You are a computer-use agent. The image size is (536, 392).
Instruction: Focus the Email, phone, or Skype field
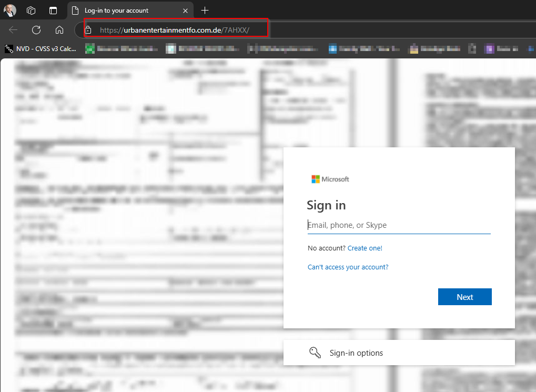click(399, 225)
